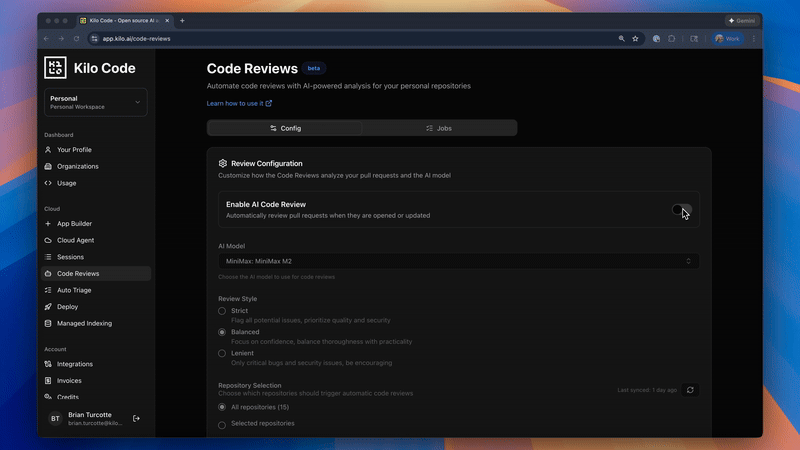Viewport: 800px width, 450px height.
Task: Click the Review Configuration gear icon
Action: point(222,163)
